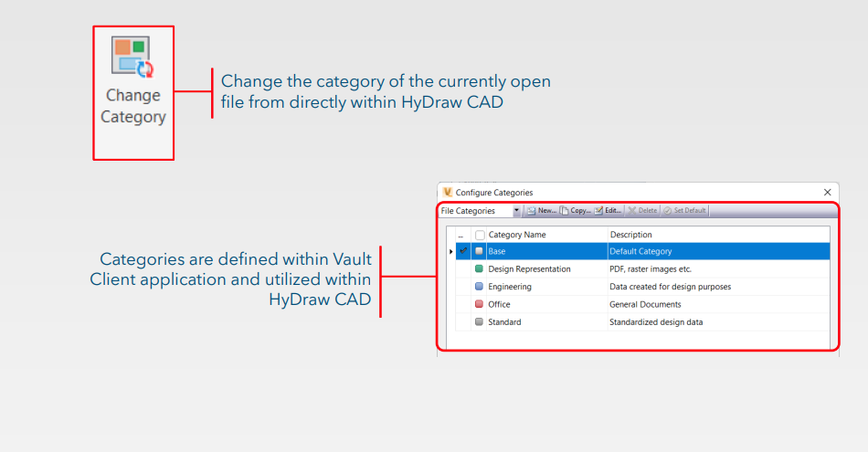
Task: Click the Edit... toolbar button
Action: (x=609, y=211)
